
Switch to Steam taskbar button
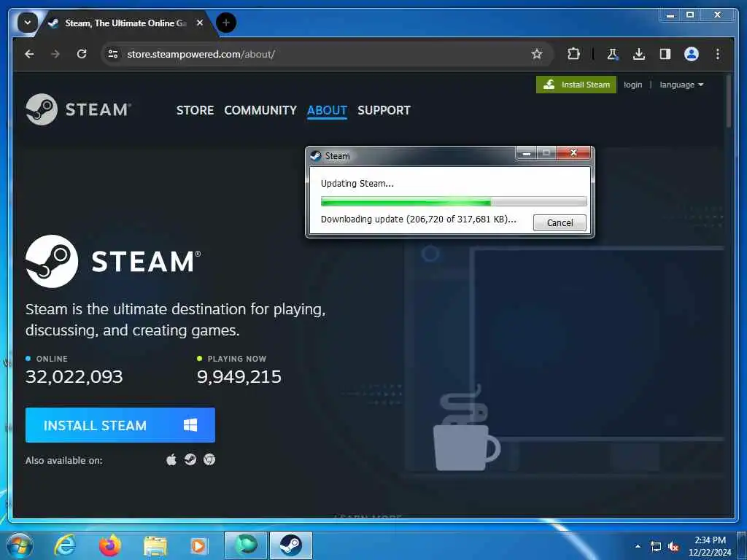tap(291, 545)
